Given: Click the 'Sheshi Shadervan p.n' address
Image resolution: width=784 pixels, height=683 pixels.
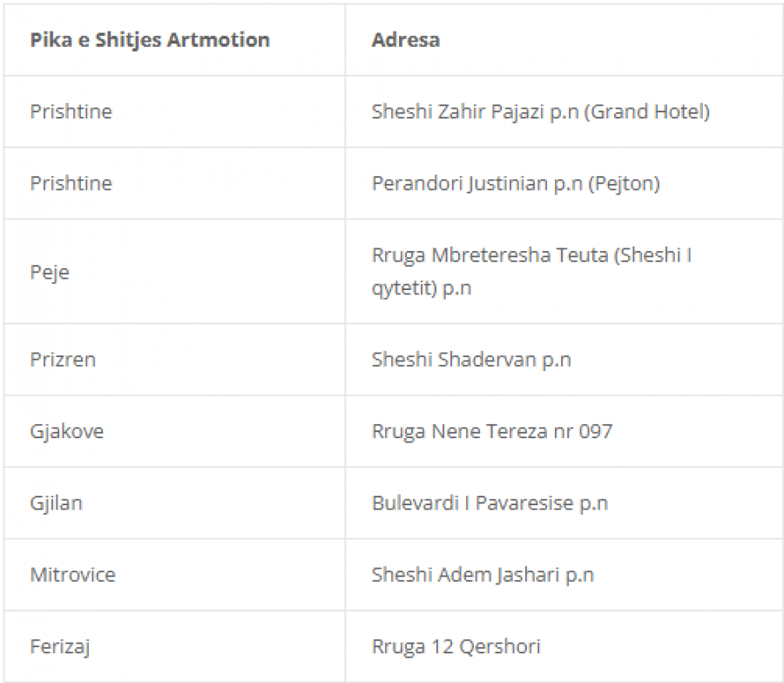Looking at the screenshot, I should tap(471, 359).
